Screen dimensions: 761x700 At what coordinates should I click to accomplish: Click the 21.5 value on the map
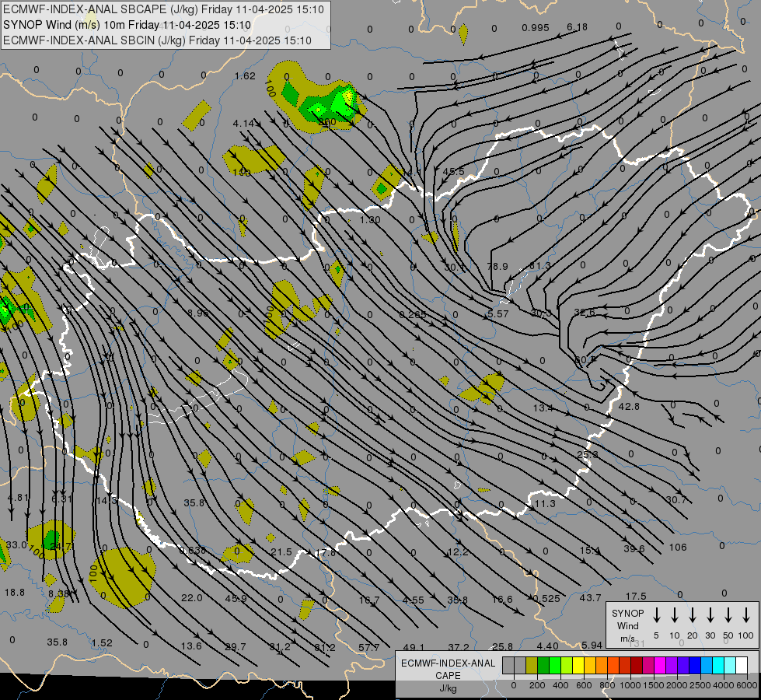click(281, 552)
